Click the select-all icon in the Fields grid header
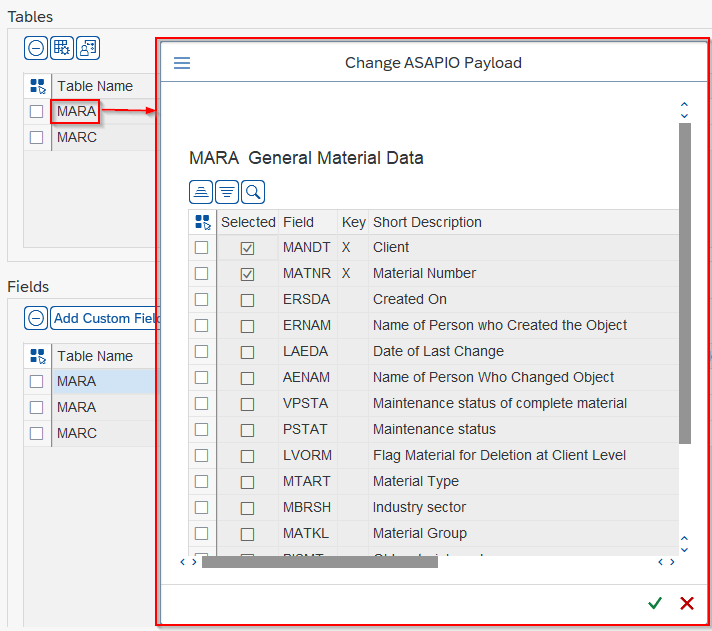The image size is (712, 631). pyautogui.click(x=38, y=356)
